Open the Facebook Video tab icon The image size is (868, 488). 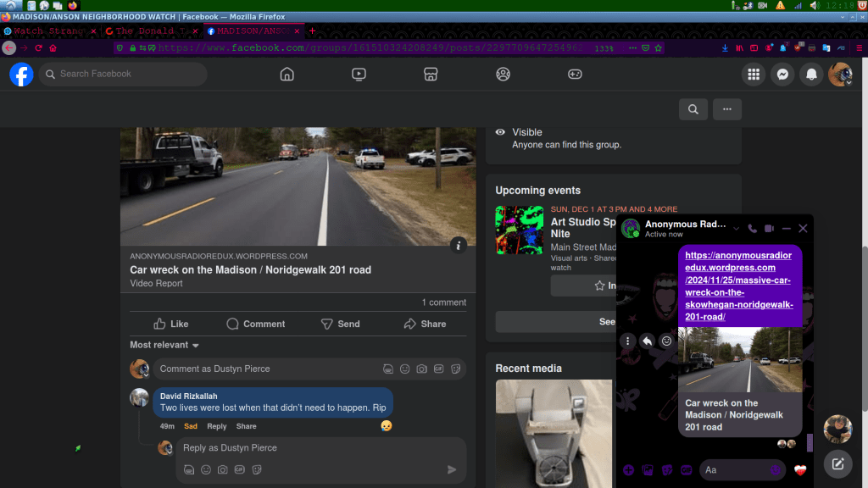pyautogui.click(x=359, y=75)
